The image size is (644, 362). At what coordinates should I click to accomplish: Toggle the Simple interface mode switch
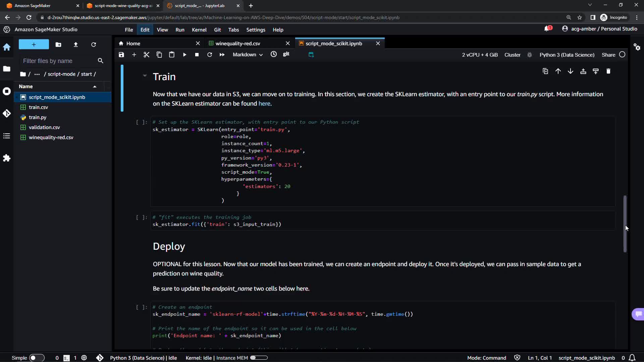tap(37, 358)
